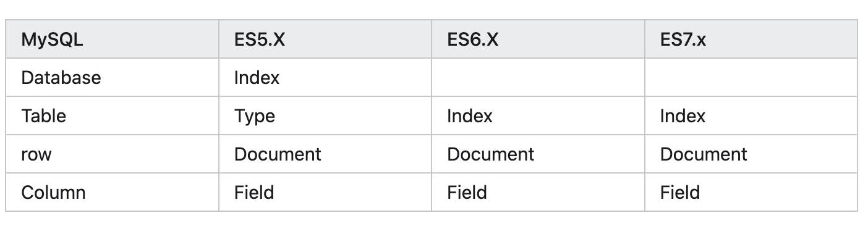The height and width of the screenshot is (226, 868).
Task: Select Index in Table row under ES6.X
Action: click(x=538, y=116)
